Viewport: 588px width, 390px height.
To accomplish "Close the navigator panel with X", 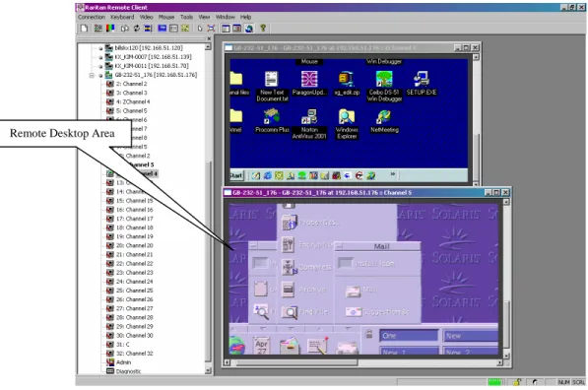I will pos(209,38).
